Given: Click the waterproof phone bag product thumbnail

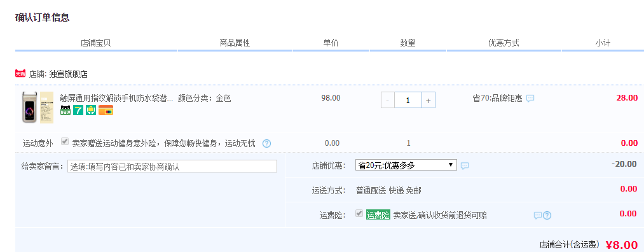Looking at the screenshot, I should pyautogui.click(x=38, y=108).
